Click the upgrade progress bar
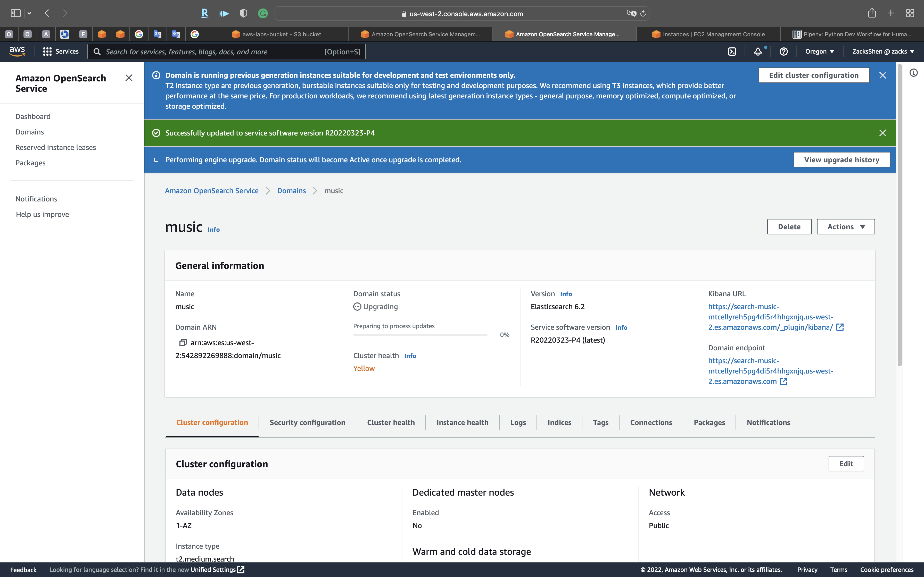Screen dimensions: 924x577 (420, 335)
